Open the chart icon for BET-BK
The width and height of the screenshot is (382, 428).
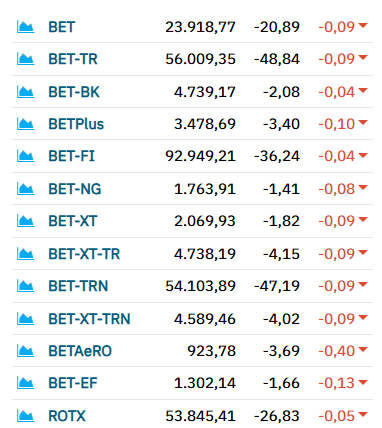tap(25, 92)
